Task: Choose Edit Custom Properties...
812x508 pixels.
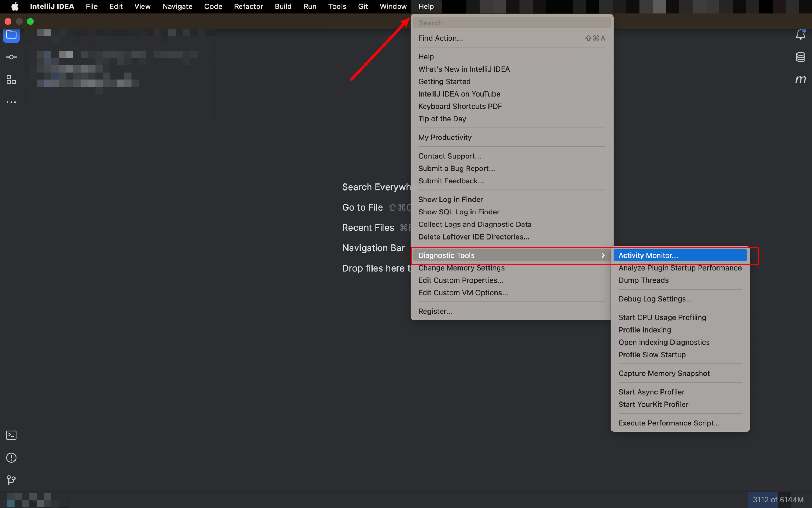Action: (x=512, y=280)
